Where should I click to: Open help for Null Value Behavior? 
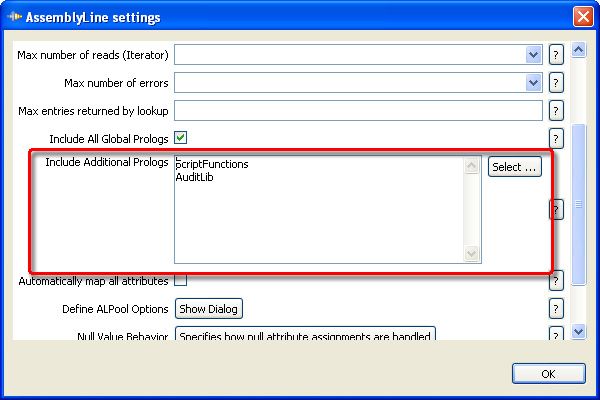(556, 334)
